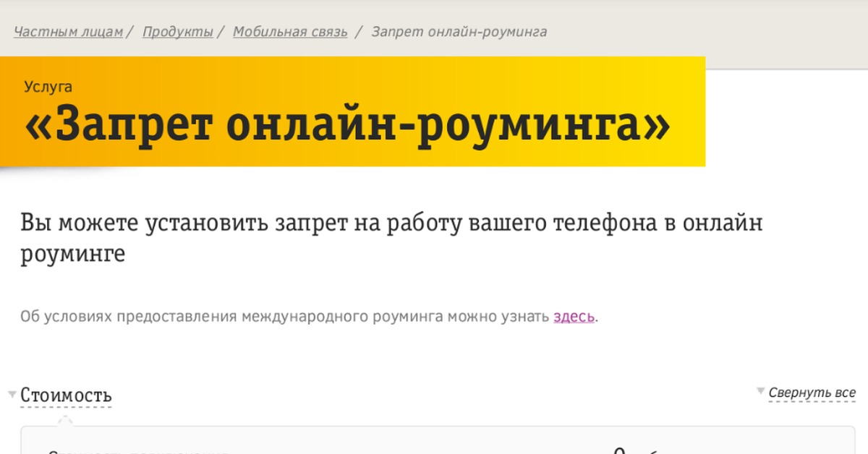Click the slash separator after Продукты

coord(221,32)
